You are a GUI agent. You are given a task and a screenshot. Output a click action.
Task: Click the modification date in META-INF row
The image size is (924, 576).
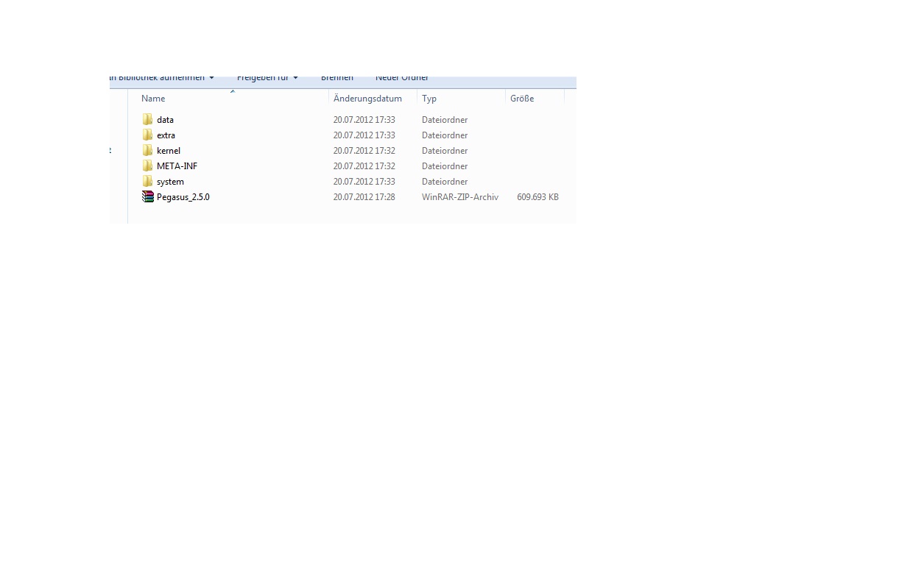pyautogui.click(x=364, y=166)
